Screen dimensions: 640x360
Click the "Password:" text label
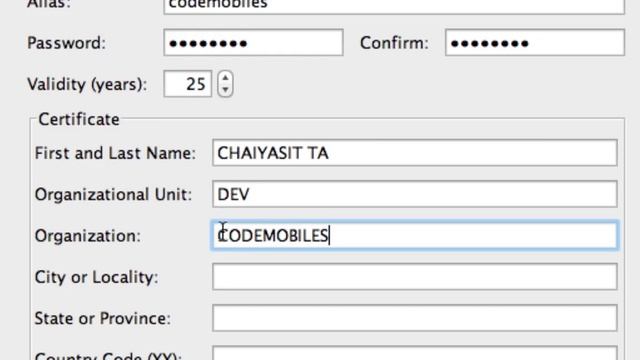(67, 43)
